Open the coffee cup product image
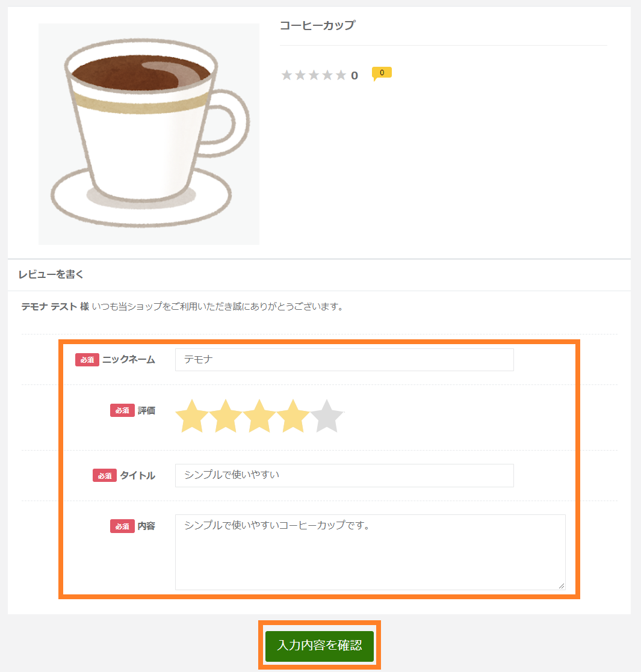The image size is (641, 672). pos(149,134)
